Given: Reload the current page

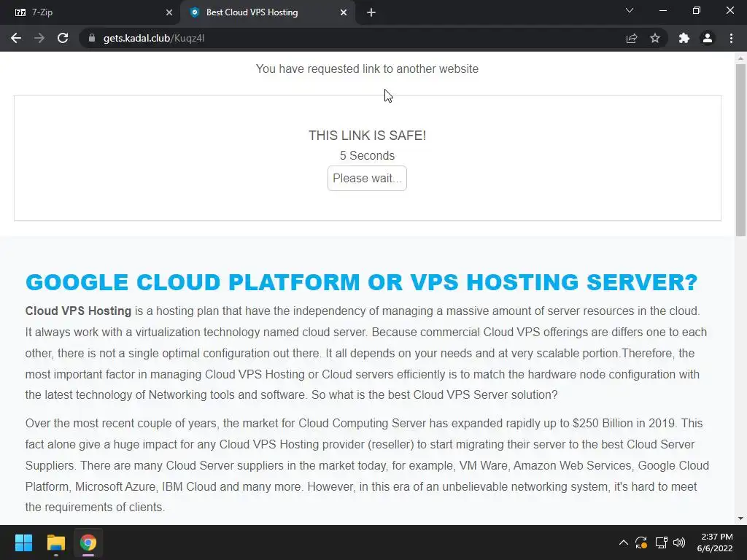Looking at the screenshot, I should pyautogui.click(x=63, y=38).
